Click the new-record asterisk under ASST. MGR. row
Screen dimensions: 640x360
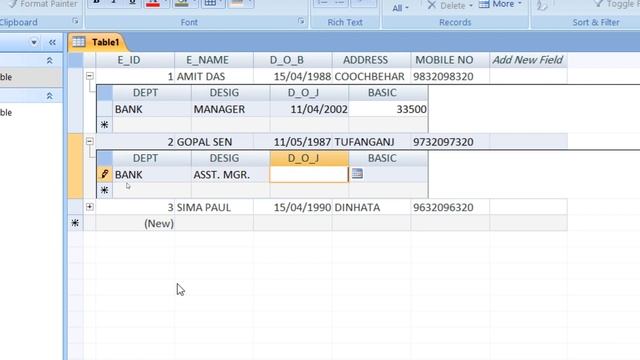click(104, 190)
